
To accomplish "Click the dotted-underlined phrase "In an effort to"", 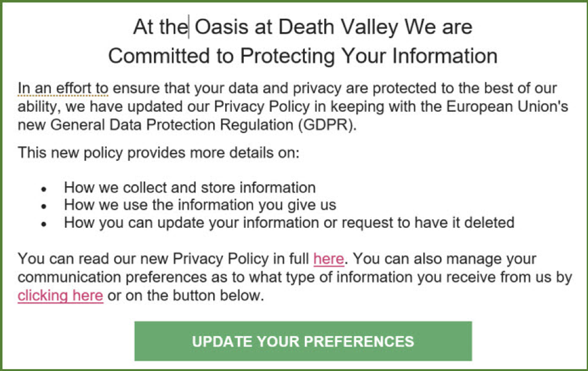I will (63, 88).
